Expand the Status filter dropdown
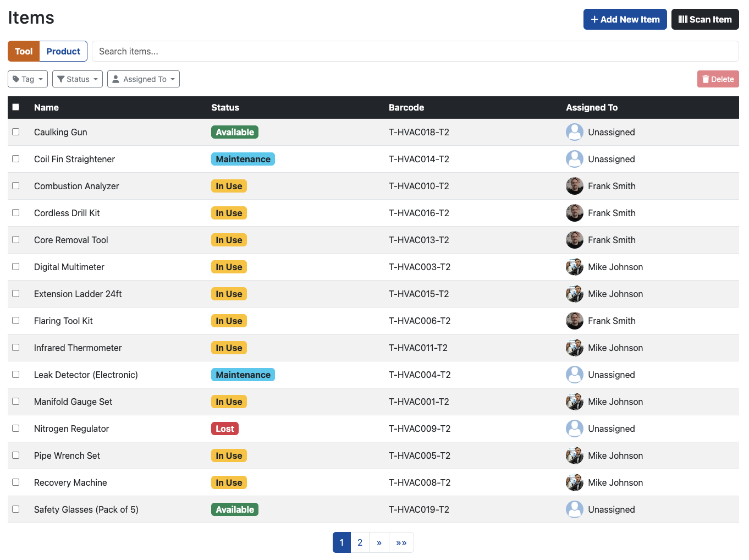 click(x=77, y=79)
